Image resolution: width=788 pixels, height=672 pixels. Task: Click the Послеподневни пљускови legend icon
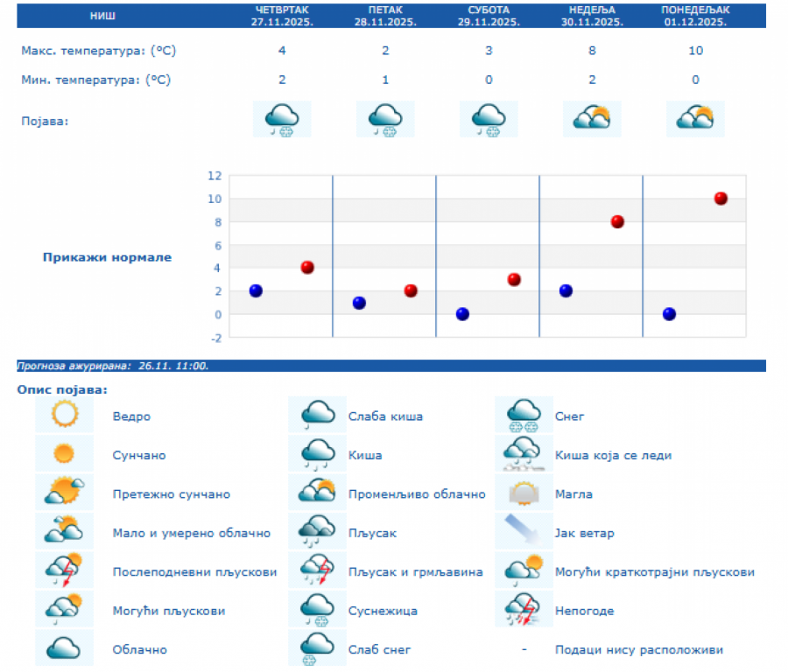click(65, 570)
